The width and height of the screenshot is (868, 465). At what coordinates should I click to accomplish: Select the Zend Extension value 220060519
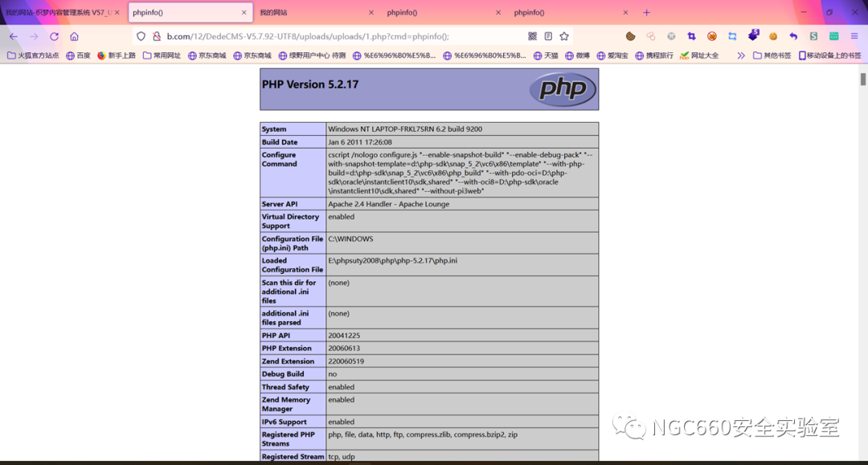click(x=346, y=361)
